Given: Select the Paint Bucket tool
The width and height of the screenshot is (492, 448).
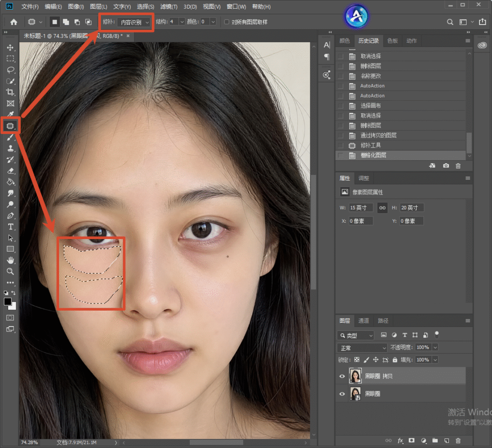Looking at the screenshot, I should click(x=11, y=182).
